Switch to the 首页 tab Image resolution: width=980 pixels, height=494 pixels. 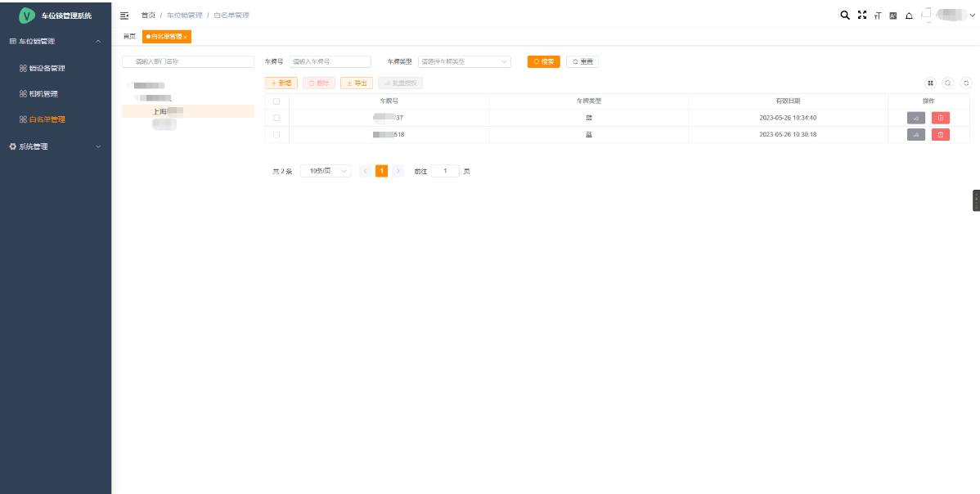click(x=129, y=37)
